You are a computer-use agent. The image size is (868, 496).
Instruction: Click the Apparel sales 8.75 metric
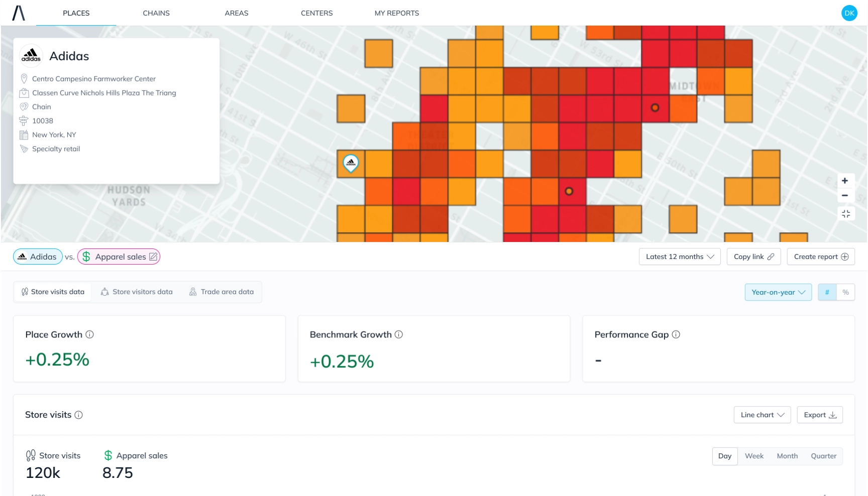click(x=135, y=464)
